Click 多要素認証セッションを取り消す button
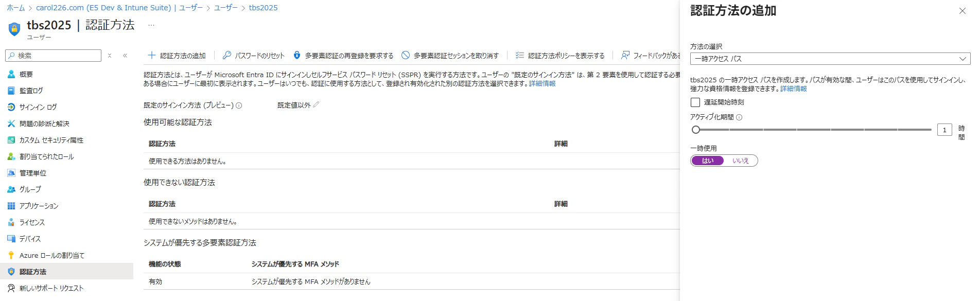This screenshot has height=301, width=980. (450, 55)
